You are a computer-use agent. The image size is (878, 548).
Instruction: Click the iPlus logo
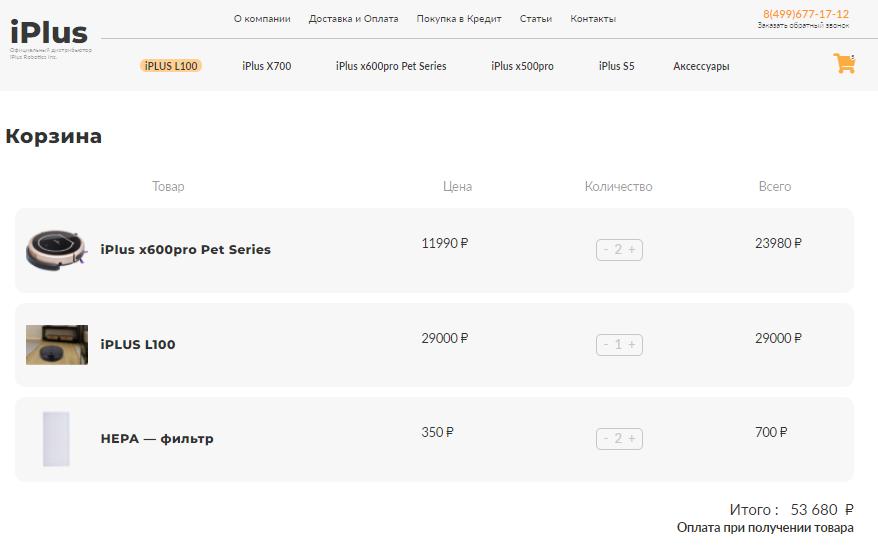(49, 32)
